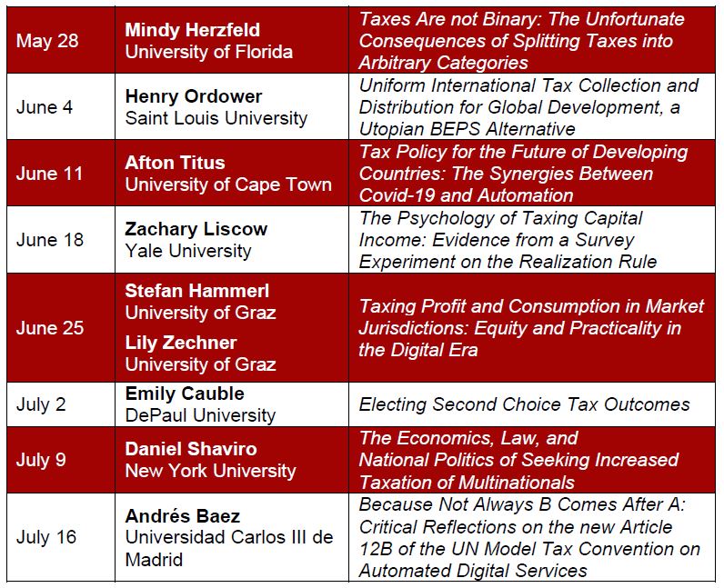Screen dimensions: 724x588
Task: Select speaker Emily Cauble
Action: pos(183,394)
